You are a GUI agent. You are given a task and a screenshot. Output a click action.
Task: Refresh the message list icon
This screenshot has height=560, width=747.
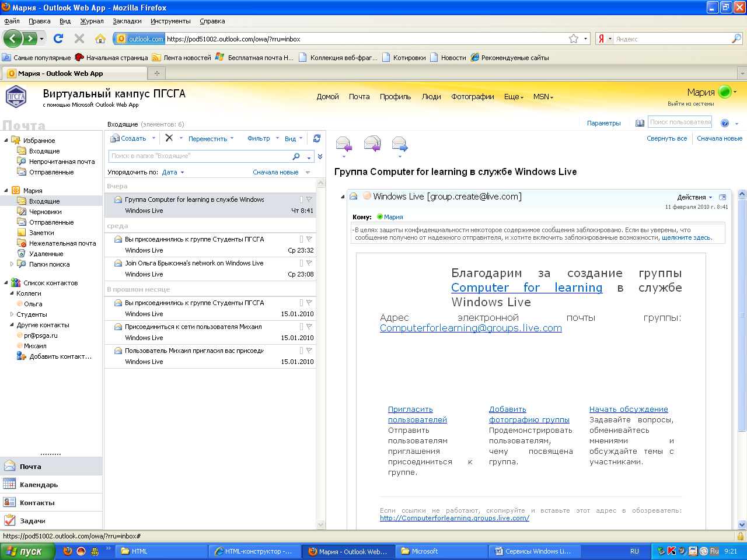point(317,138)
